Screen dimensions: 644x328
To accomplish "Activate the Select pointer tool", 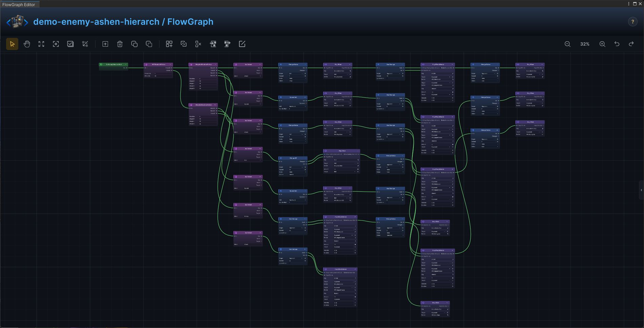I will click(x=12, y=44).
